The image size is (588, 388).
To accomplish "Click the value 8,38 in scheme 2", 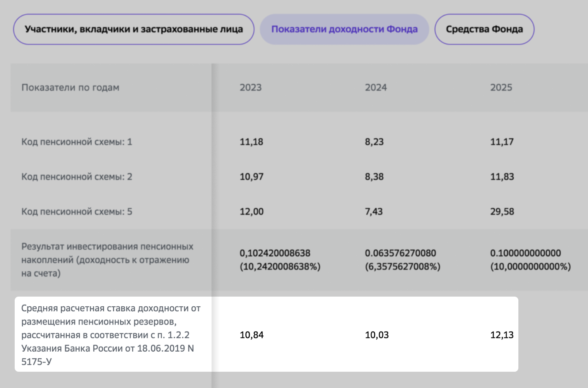I will tap(374, 177).
